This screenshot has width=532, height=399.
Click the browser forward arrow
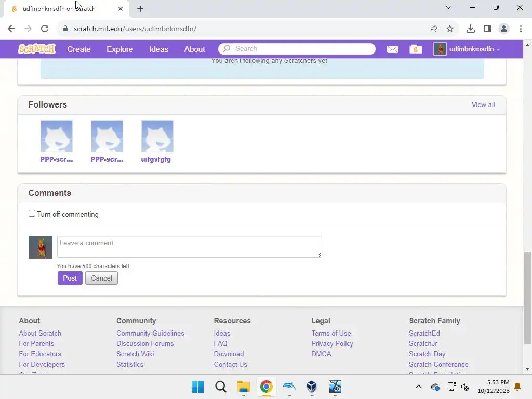coord(28,29)
